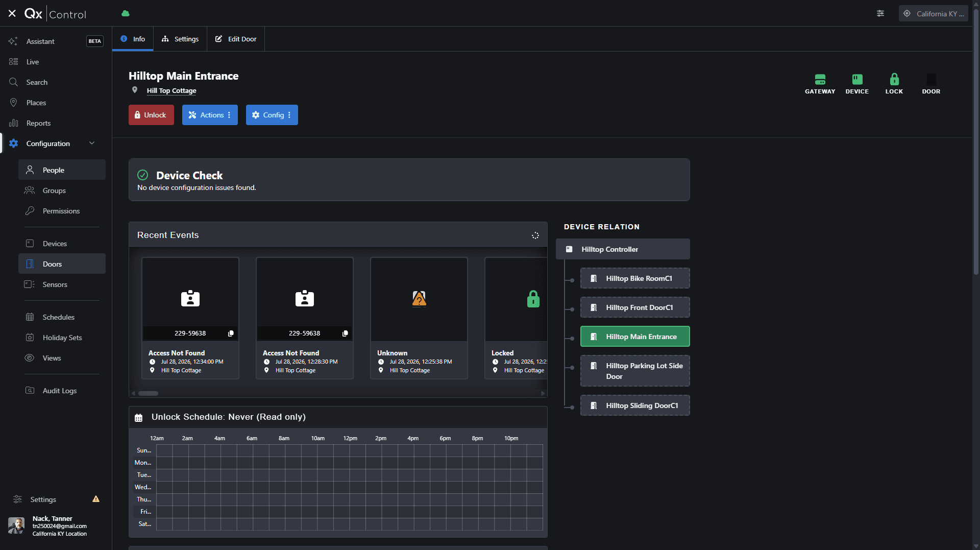Open the Devices page
980x550 pixels.
coord(62,244)
